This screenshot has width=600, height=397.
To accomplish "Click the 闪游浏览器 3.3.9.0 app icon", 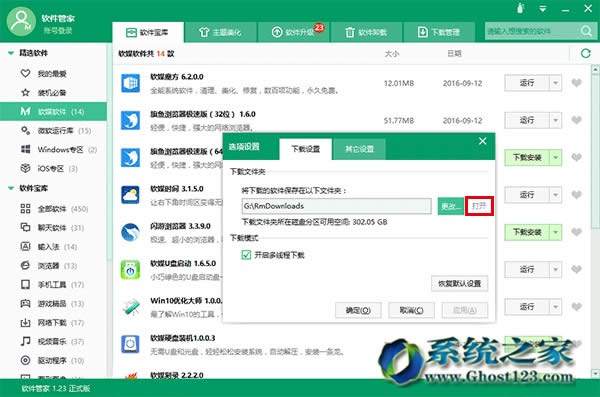I will (130, 232).
